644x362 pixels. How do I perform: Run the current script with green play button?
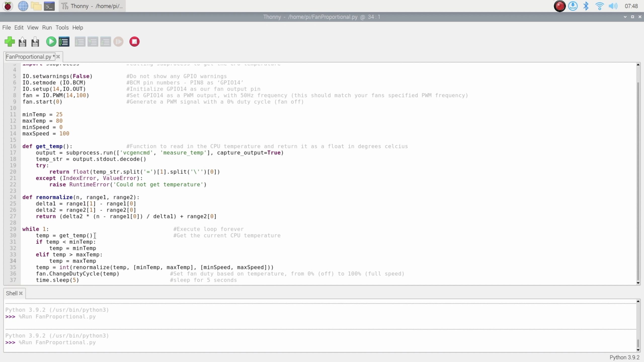pyautogui.click(x=51, y=42)
